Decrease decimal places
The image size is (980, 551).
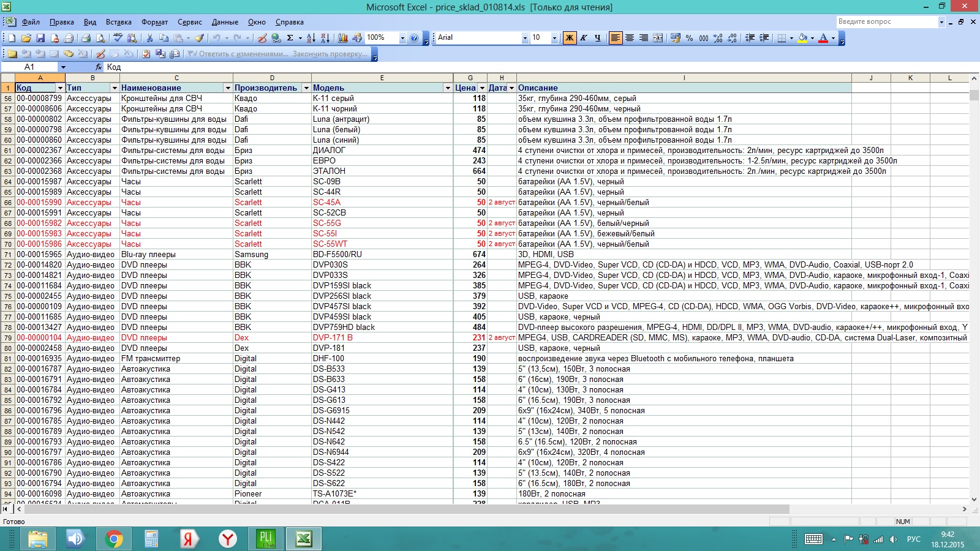click(x=732, y=38)
